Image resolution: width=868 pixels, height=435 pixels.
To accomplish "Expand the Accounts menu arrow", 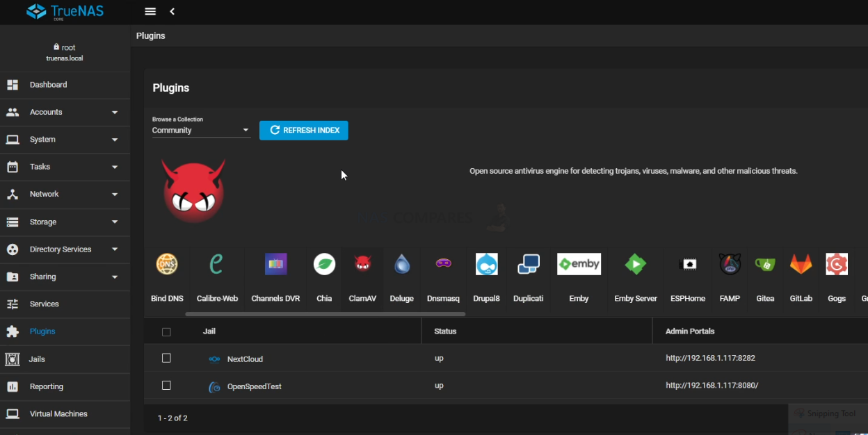I will coord(115,112).
